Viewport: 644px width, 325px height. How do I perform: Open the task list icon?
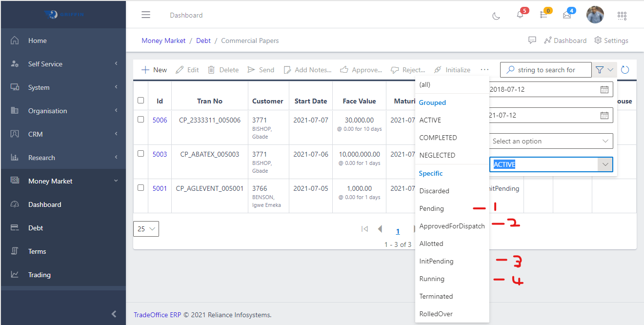(x=543, y=15)
